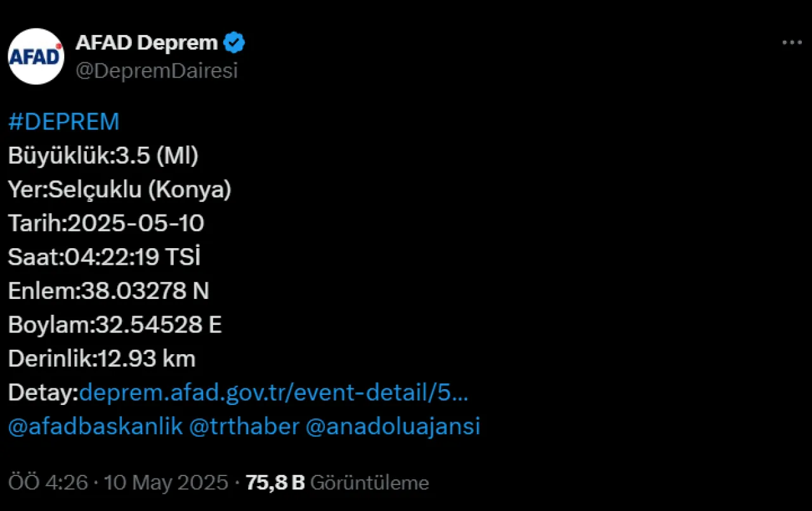
Task: Click the ÖÖ 4:26 post time
Action: click(x=48, y=483)
